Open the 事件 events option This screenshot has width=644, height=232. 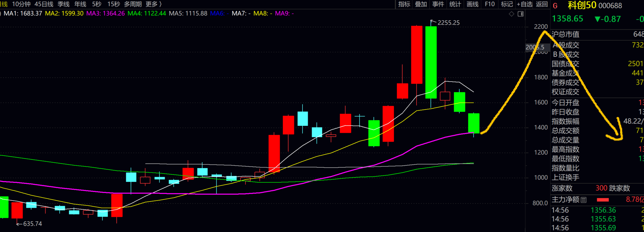coord(438,4)
